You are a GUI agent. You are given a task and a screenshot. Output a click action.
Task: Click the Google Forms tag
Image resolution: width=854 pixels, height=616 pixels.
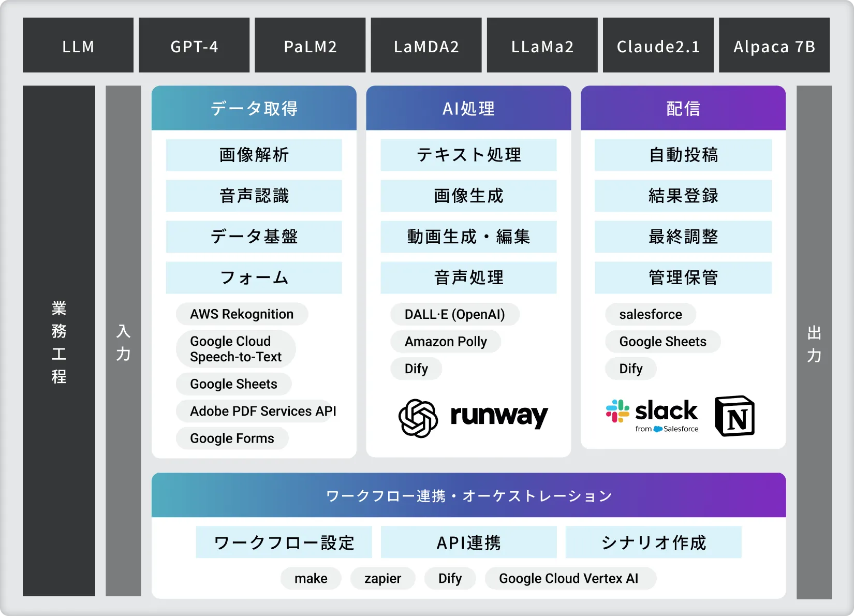pos(232,438)
